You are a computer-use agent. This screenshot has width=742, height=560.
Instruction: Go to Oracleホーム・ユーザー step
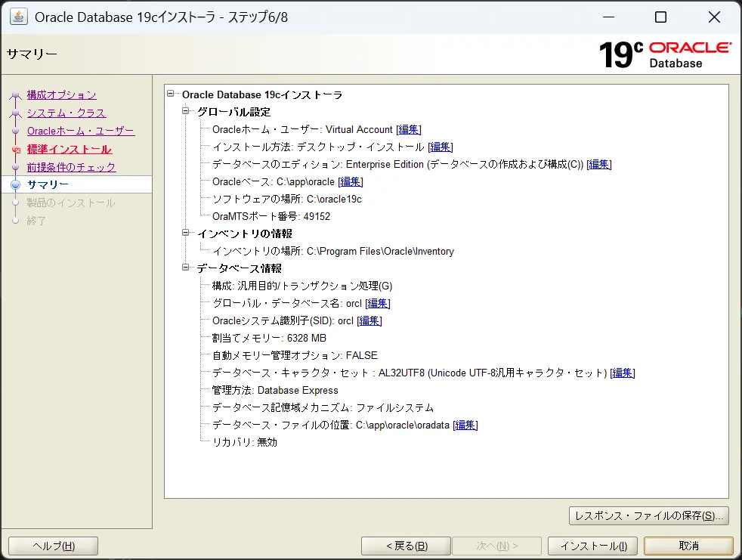(81, 131)
